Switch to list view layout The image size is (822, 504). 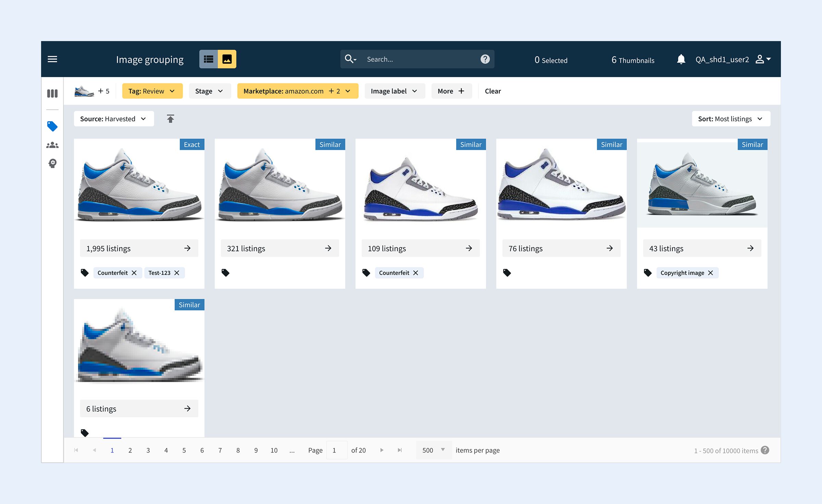(x=209, y=59)
